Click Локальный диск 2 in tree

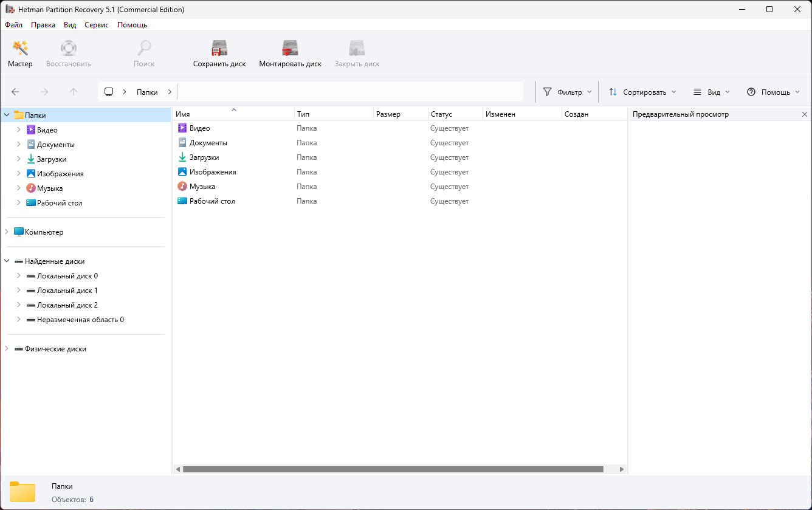[67, 305]
